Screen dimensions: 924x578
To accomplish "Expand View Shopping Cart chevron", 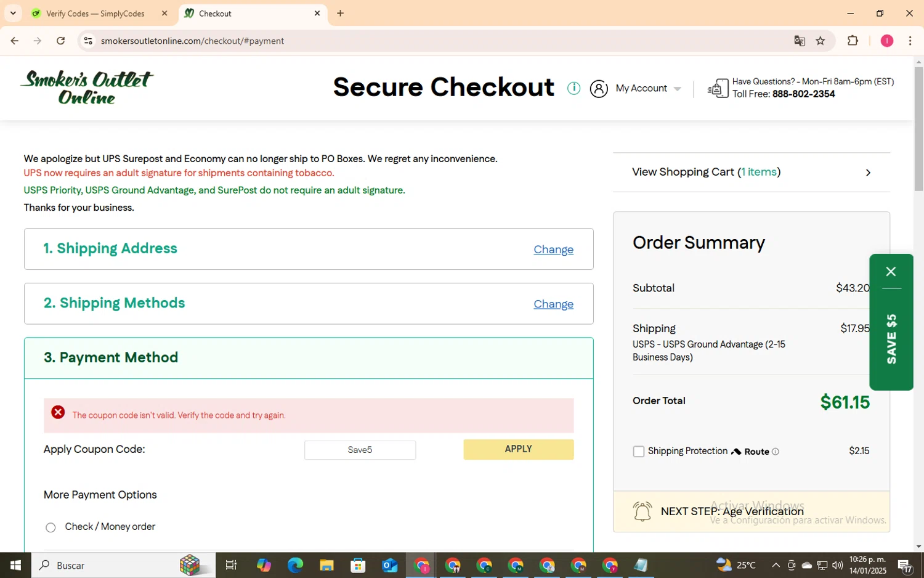I will click(x=868, y=173).
